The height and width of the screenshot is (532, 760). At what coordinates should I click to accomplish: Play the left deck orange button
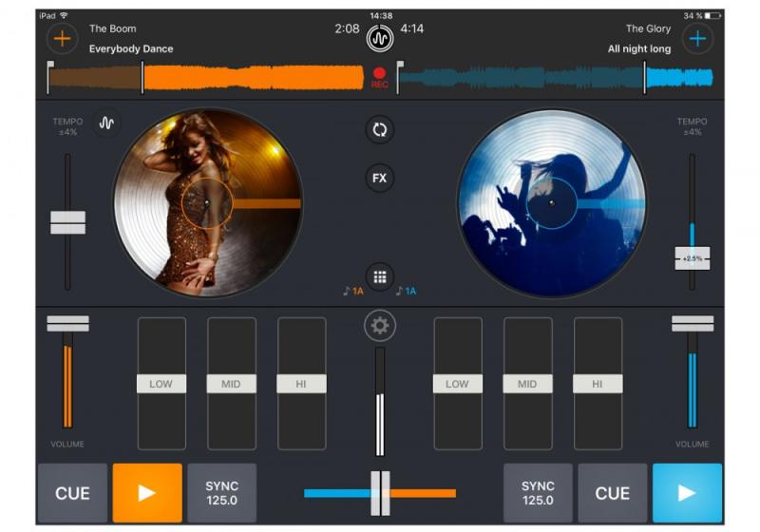147,493
